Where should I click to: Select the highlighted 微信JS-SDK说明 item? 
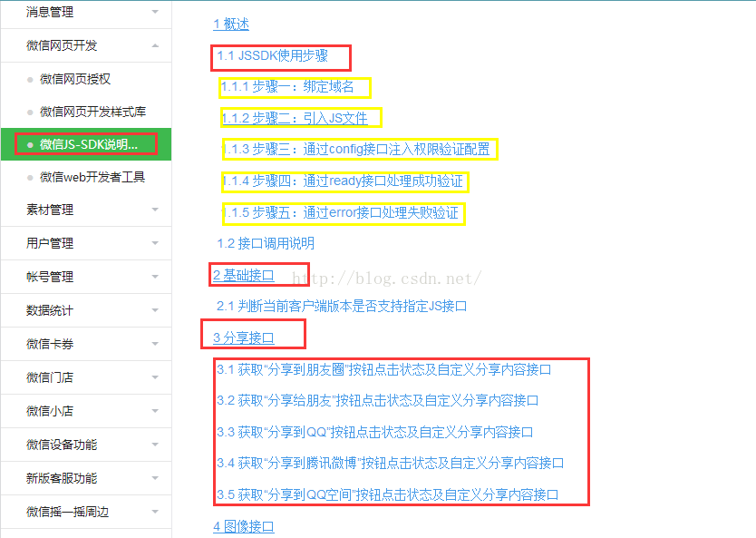pyautogui.click(x=88, y=144)
